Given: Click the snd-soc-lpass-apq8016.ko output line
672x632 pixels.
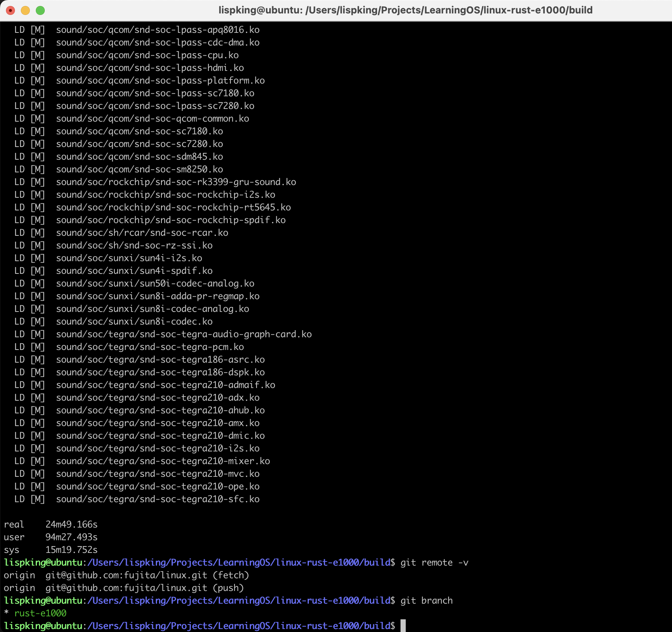Looking at the screenshot, I should (x=158, y=29).
